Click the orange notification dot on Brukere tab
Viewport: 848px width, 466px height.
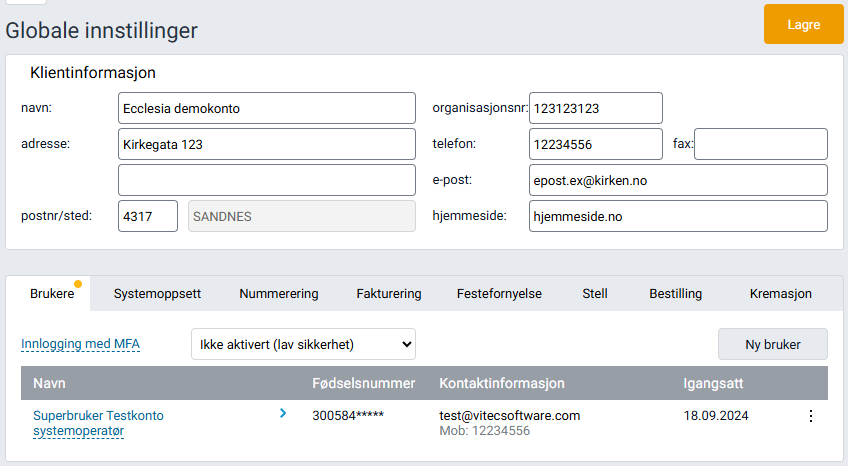[x=78, y=284]
